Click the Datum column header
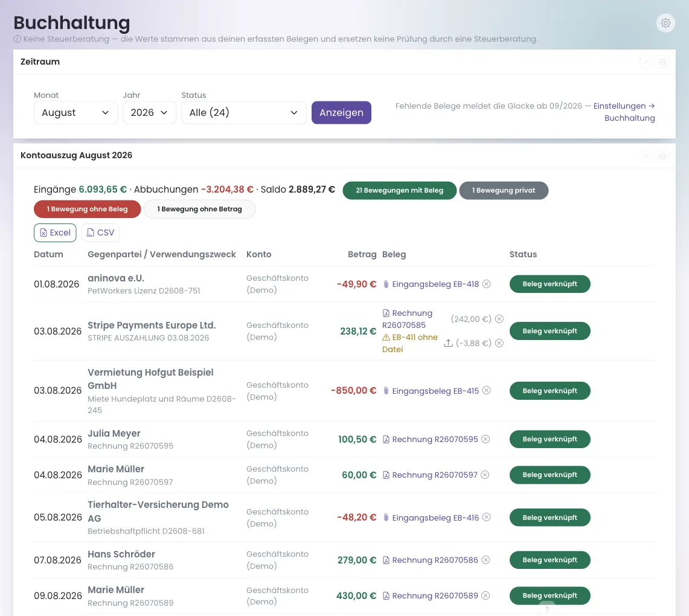This screenshot has width=689, height=616. pyautogui.click(x=48, y=254)
